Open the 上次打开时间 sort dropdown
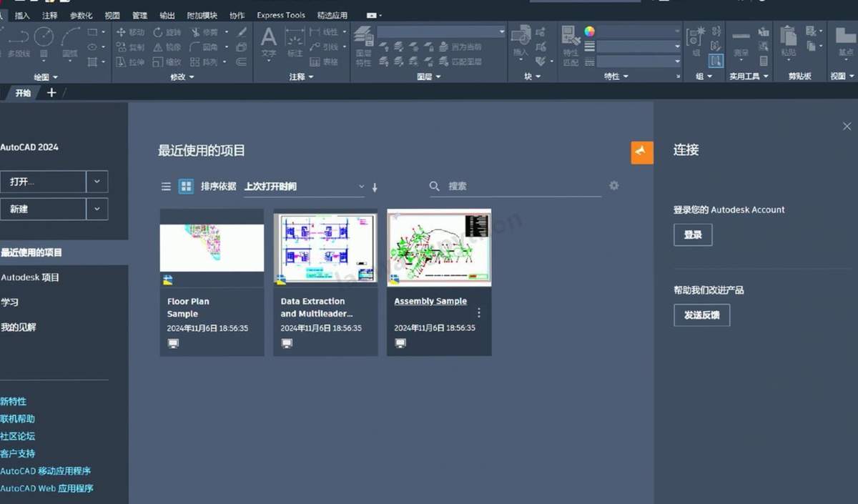 304,187
